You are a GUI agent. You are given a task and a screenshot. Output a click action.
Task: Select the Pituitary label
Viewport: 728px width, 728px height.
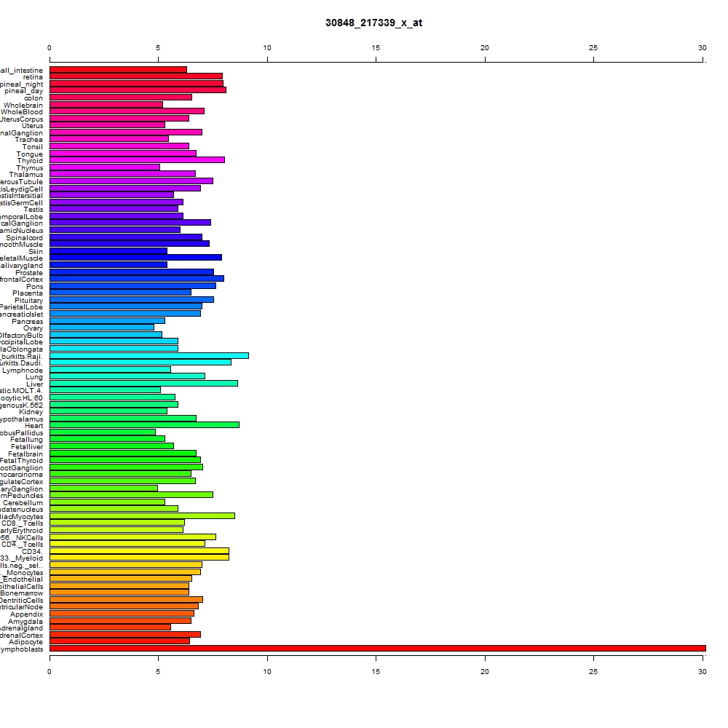point(29,301)
